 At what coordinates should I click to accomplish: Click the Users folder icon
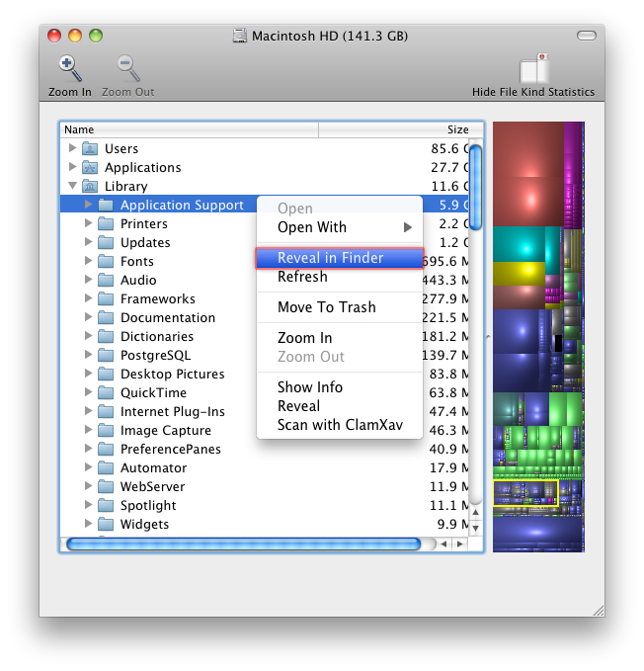tap(90, 148)
